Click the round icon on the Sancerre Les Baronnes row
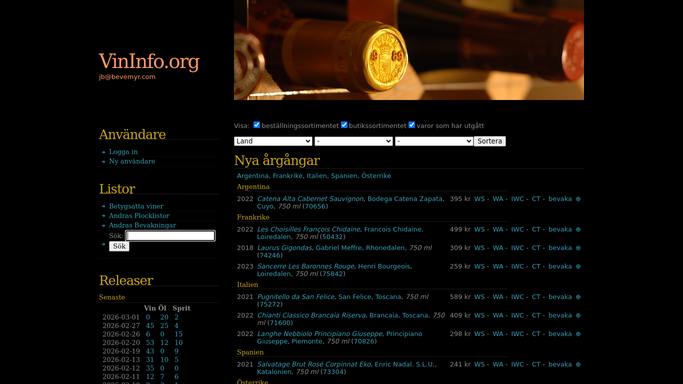The width and height of the screenshot is (683, 384). [578, 266]
